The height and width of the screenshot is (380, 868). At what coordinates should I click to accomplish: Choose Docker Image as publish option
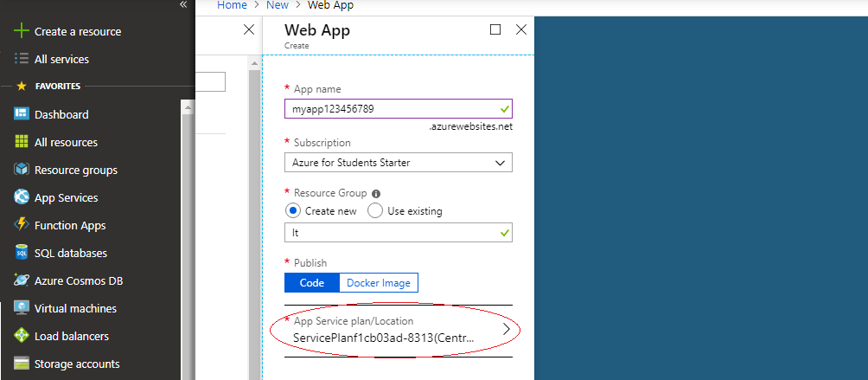click(379, 282)
